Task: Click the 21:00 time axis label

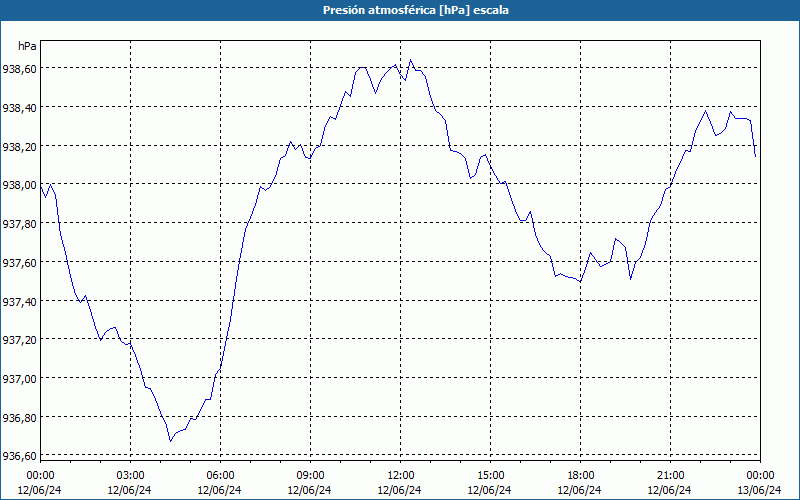Action: click(671, 475)
